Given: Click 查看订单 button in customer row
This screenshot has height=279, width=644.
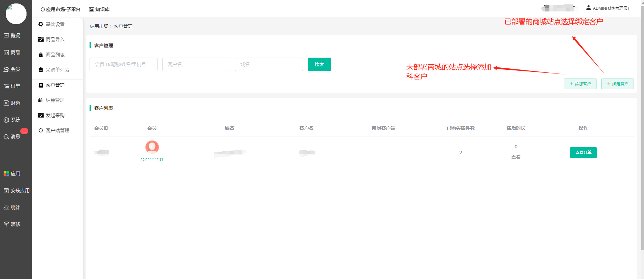Looking at the screenshot, I should (583, 153).
